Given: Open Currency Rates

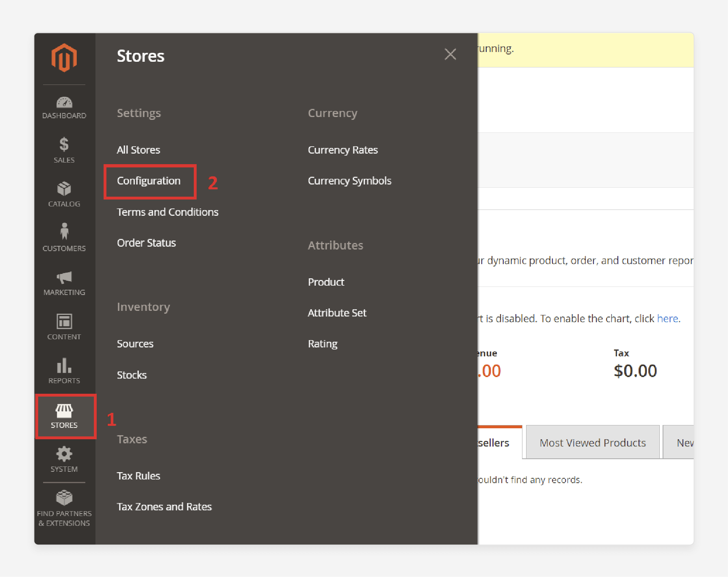Looking at the screenshot, I should point(343,150).
